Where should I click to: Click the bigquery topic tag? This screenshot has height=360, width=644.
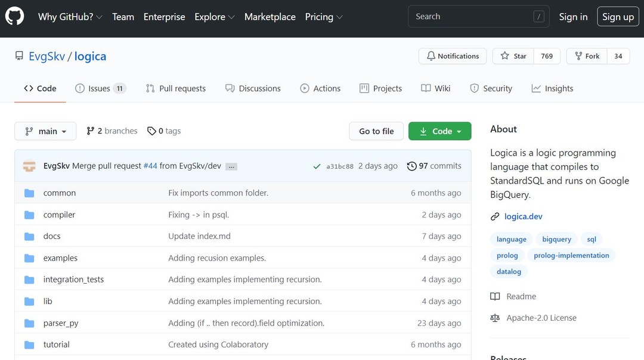[556, 239]
